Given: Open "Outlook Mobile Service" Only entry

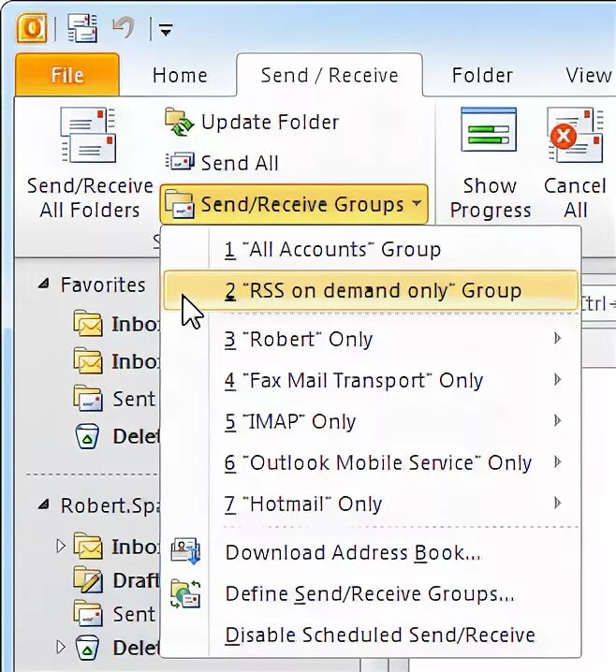Looking at the screenshot, I should pyautogui.click(x=371, y=462).
